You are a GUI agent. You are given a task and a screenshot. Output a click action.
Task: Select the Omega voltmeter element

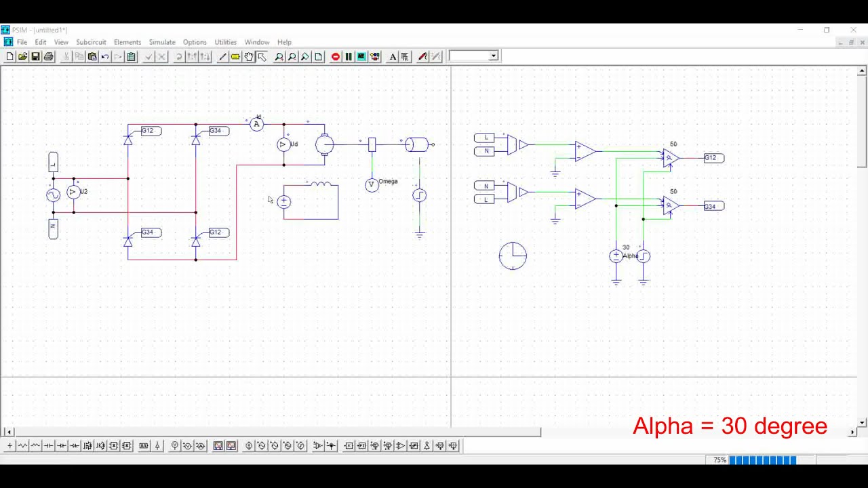click(372, 185)
